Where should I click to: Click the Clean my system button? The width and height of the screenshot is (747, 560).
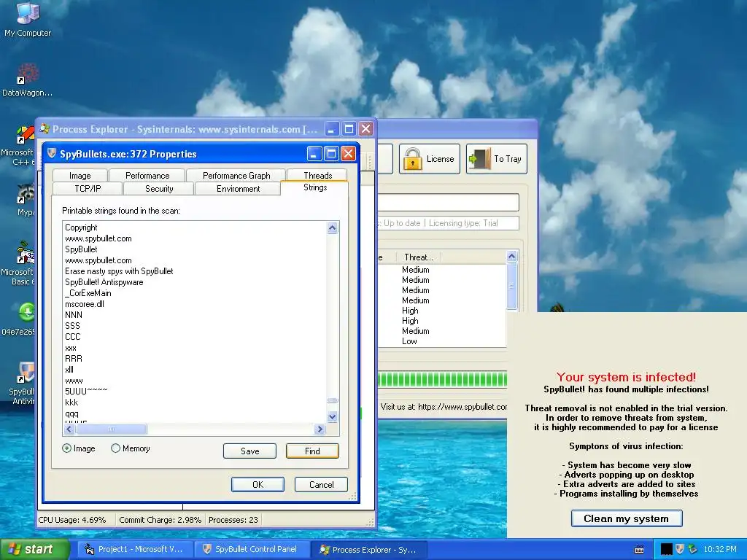click(x=627, y=518)
